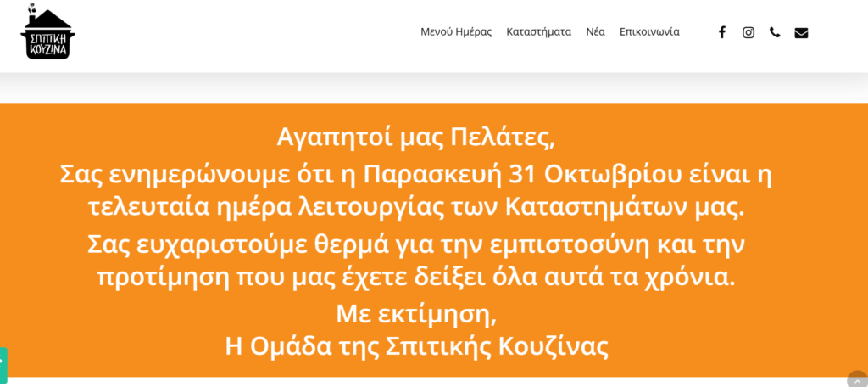Image resolution: width=868 pixels, height=387 pixels.
Task: Click the email envelope icon
Action: (x=801, y=32)
